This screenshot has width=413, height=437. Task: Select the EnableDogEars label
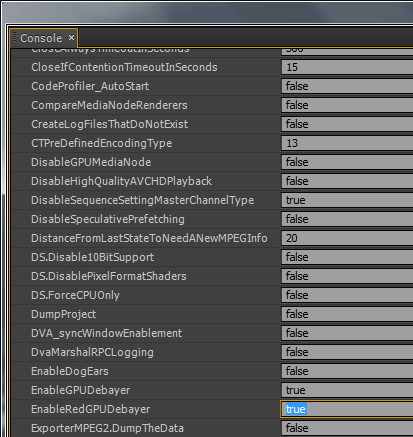pyautogui.click(x=70, y=371)
